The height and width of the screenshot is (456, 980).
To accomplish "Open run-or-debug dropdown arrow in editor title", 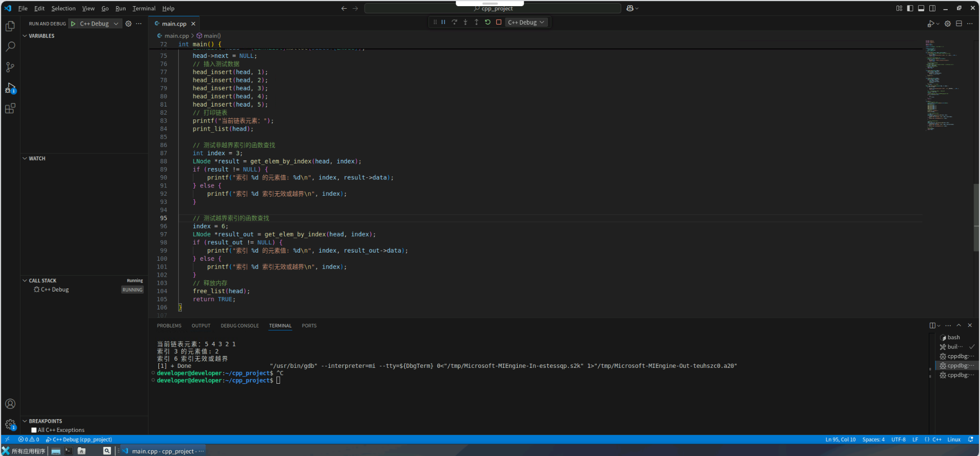I will [938, 24].
